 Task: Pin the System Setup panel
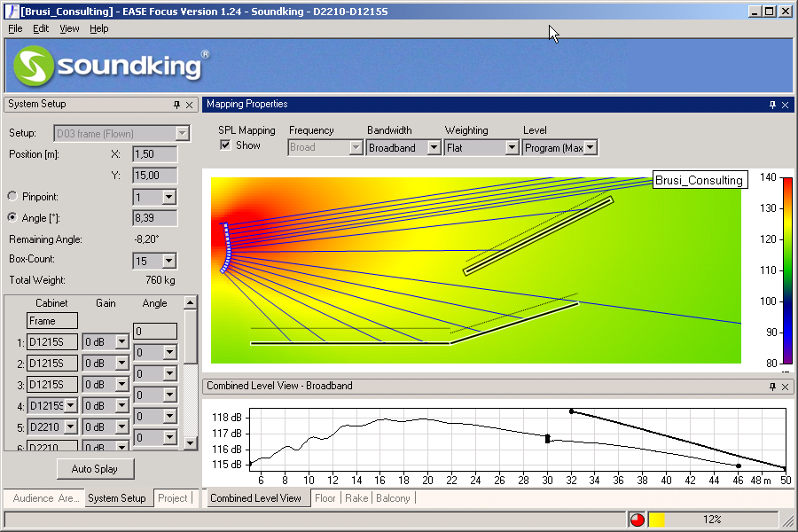tap(176, 105)
